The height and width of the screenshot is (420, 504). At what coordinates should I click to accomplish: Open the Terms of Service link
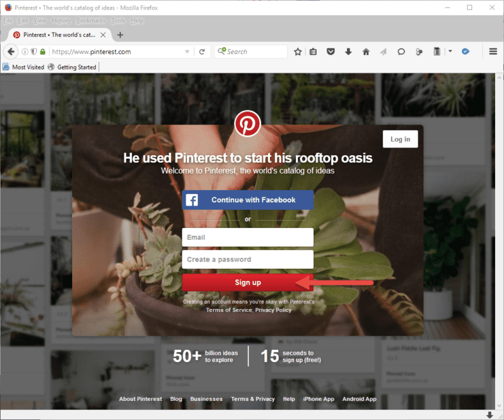228,310
